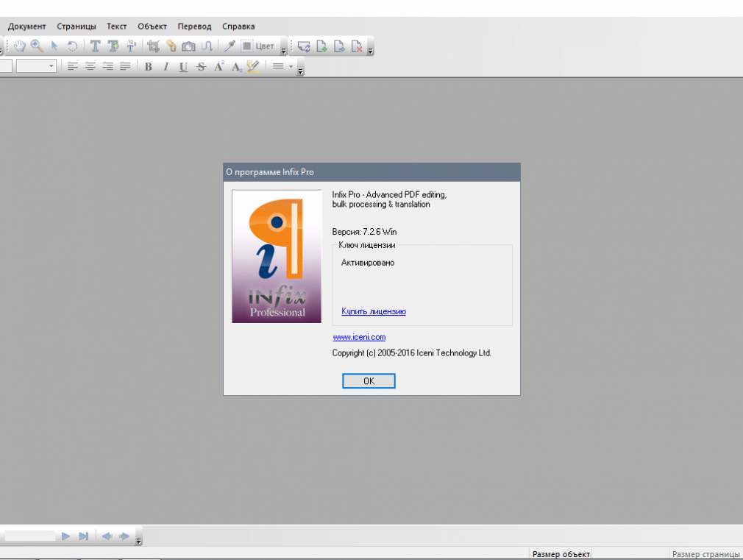Toggle Italic formatting
Viewport: 743px width, 560px height.
pyautogui.click(x=166, y=67)
